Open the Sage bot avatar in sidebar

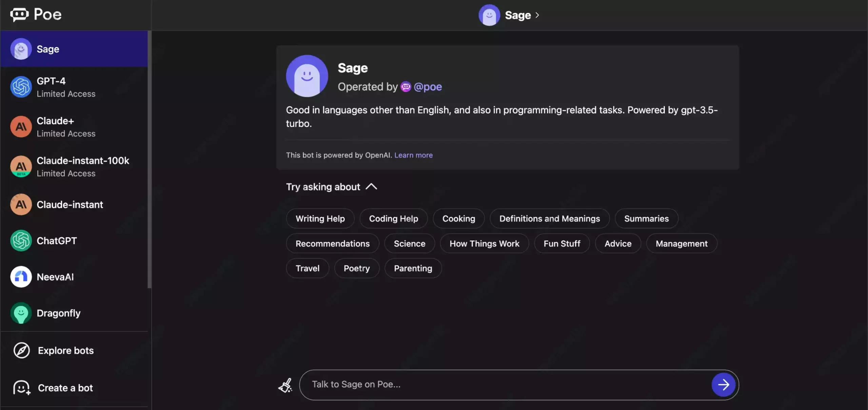coord(21,49)
